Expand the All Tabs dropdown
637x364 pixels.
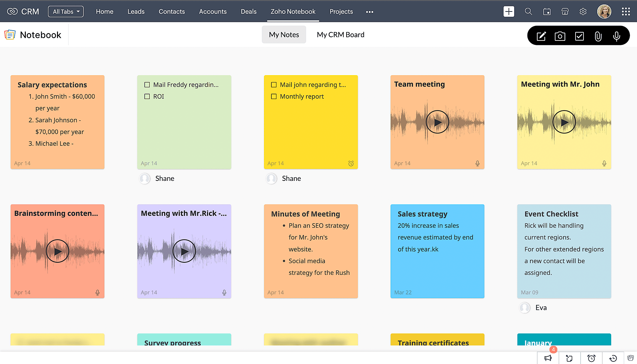66,12
